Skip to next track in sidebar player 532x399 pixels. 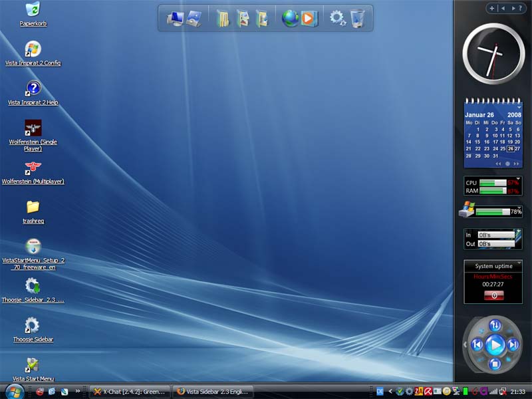tap(513, 344)
